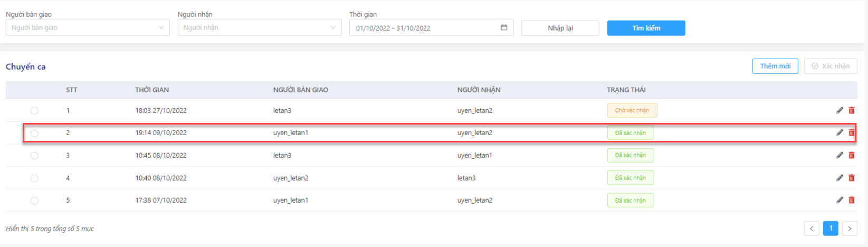Click edit pencil icon for row 1
868x247 pixels.
point(840,110)
